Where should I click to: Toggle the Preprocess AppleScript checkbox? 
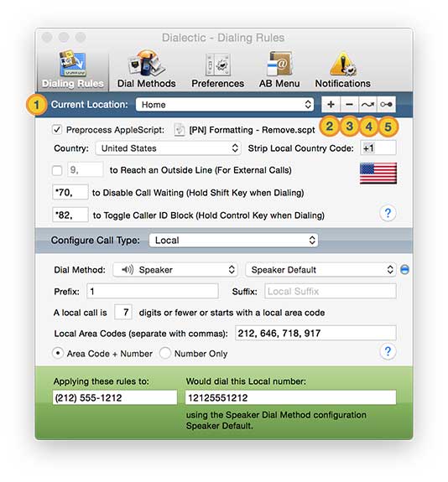[x=57, y=130]
